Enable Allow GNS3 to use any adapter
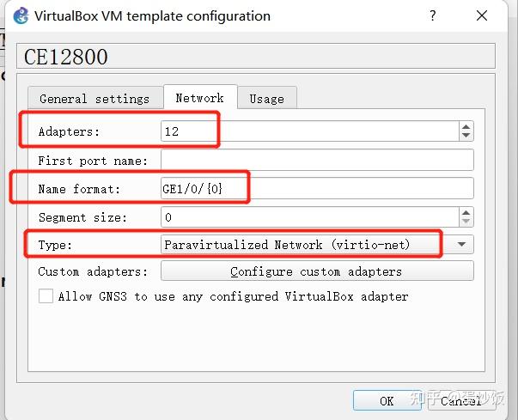Image resolution: width=518 pixels, height=420 pixels. [46, 296]
